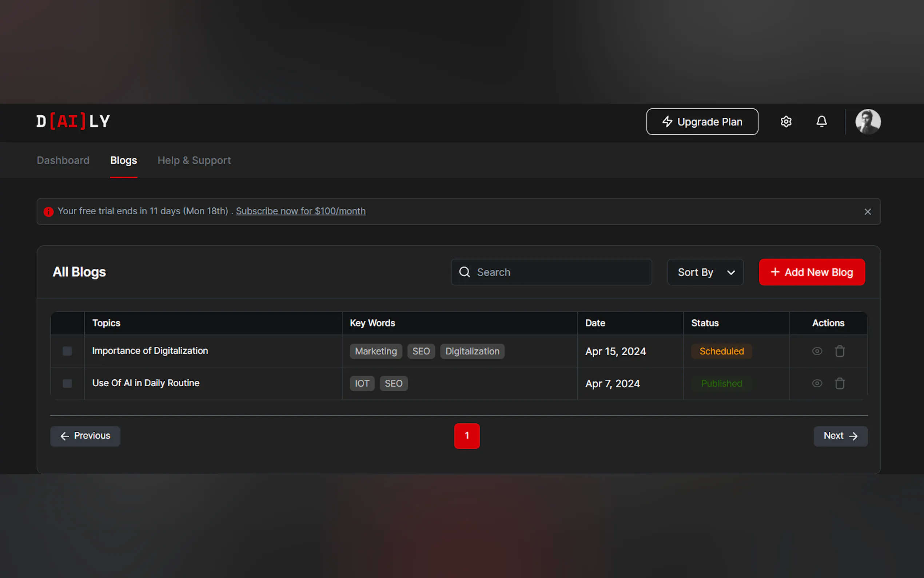Open the Help & Support tab
Image resolution: width=924 pixels, height=578 pixels.
194,160
